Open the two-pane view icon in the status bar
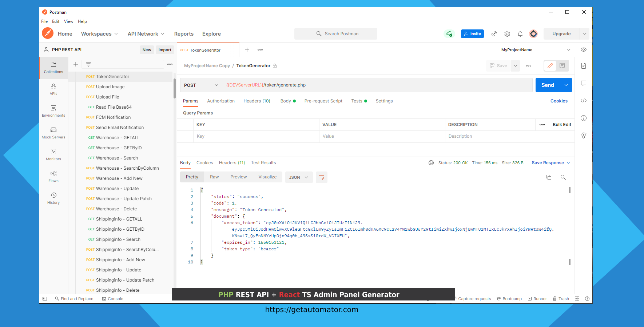644x327 pixels. [x=577, y=299]
